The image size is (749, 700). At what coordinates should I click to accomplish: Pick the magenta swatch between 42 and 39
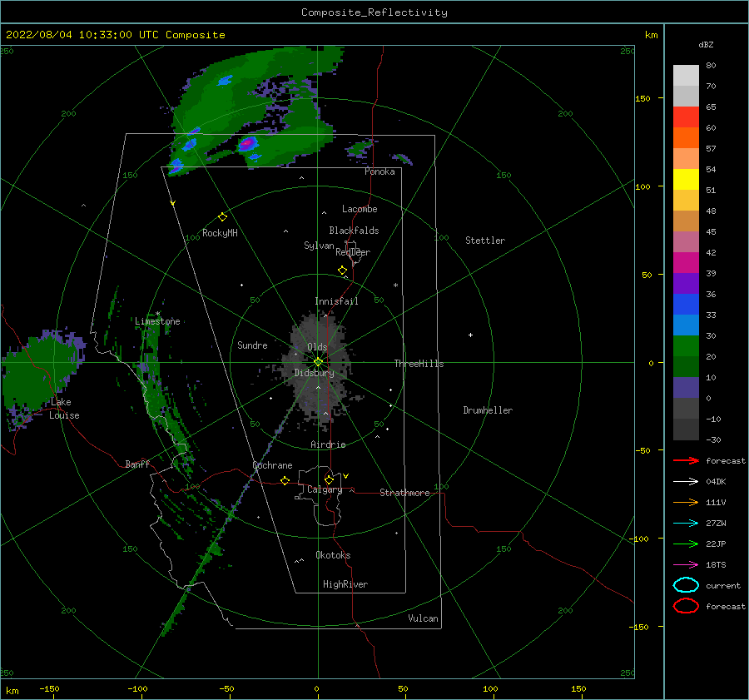click(x=686, y=263)
